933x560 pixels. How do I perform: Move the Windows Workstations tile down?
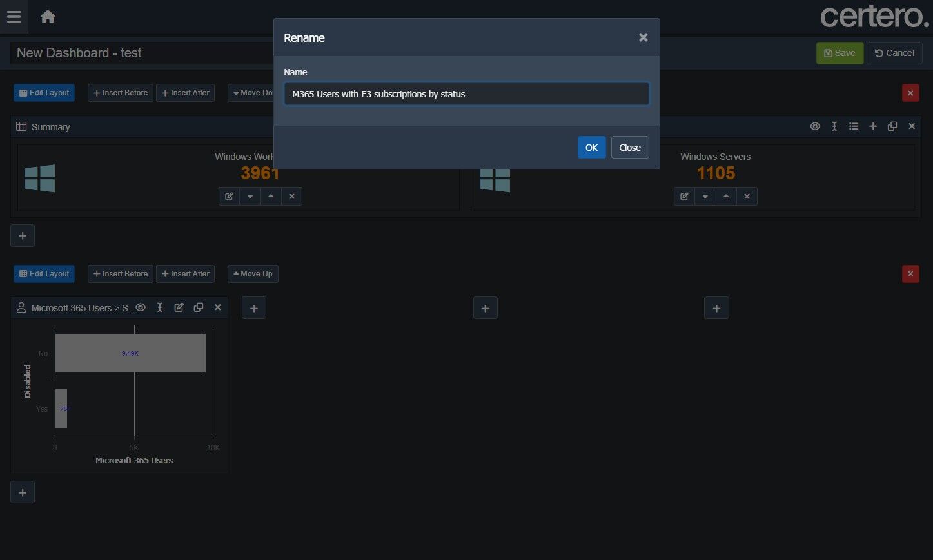250,197
